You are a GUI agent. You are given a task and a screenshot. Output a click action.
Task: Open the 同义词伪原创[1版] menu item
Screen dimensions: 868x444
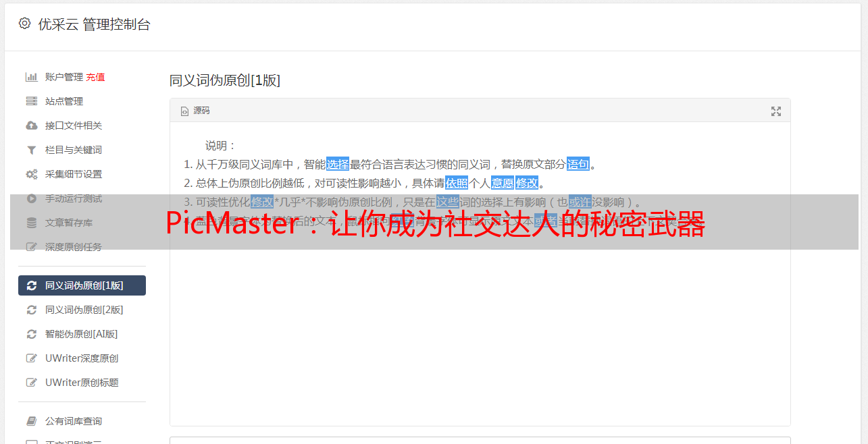tap(82, 285)
